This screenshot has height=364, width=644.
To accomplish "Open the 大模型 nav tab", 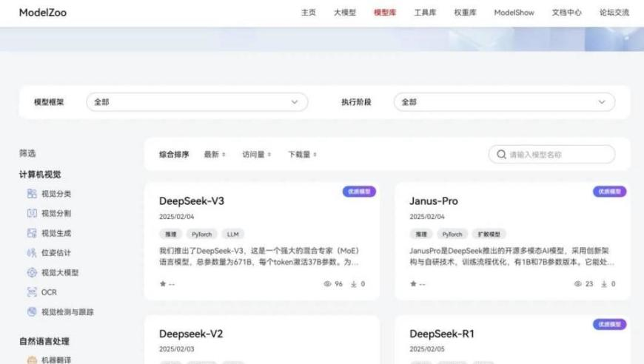I will 345,13.
